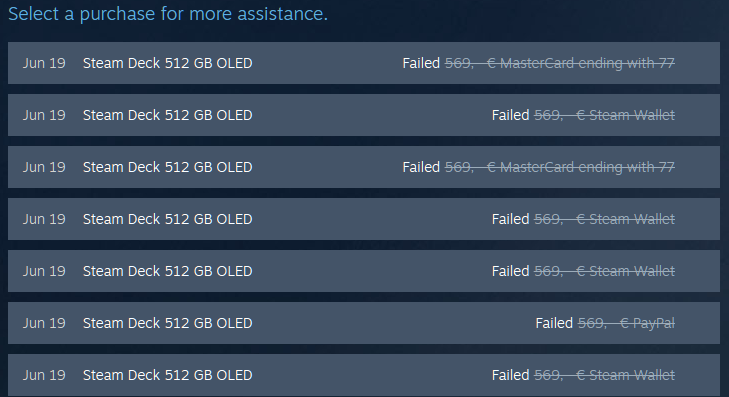Image resolution: width=729 pixels, height=397 pixels.
Task: Click 'Failed' label on second MasterCard purchase
Action: [421, 167]
